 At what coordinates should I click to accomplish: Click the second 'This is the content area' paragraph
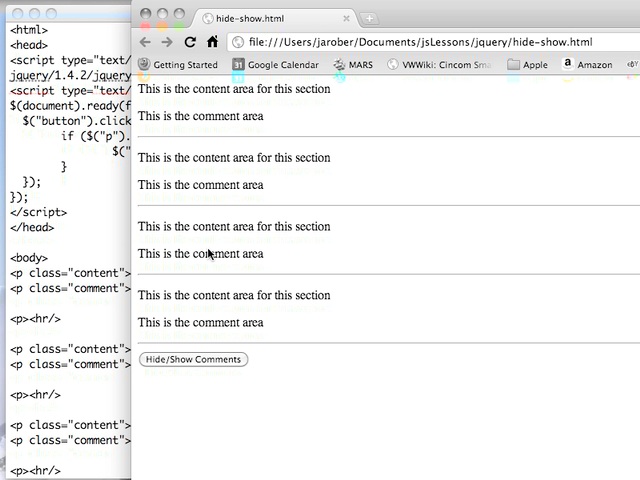pos(234,158)
